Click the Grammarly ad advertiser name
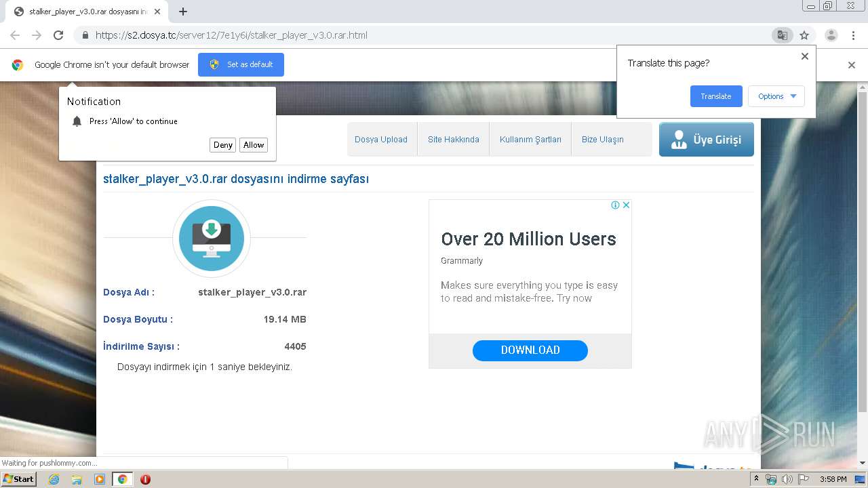Image resolution: width=868 pixels, height=488 pixels. tap(462, 260)
